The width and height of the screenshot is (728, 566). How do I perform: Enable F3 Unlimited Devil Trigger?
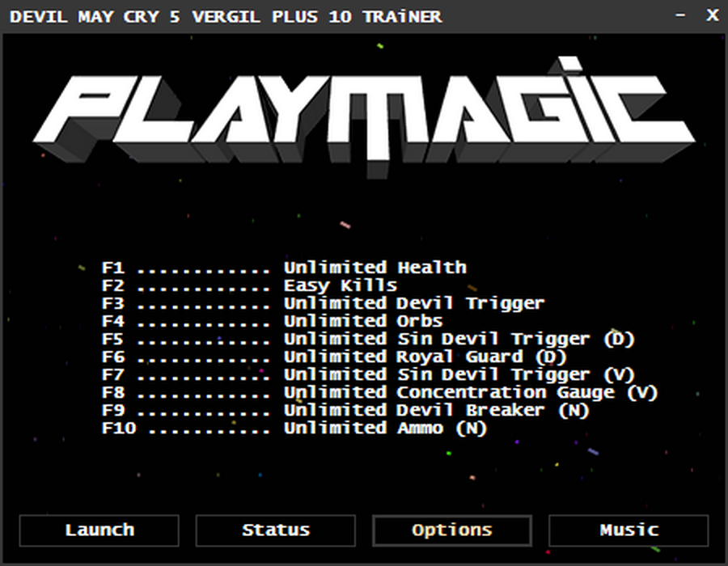coord(323,303)
